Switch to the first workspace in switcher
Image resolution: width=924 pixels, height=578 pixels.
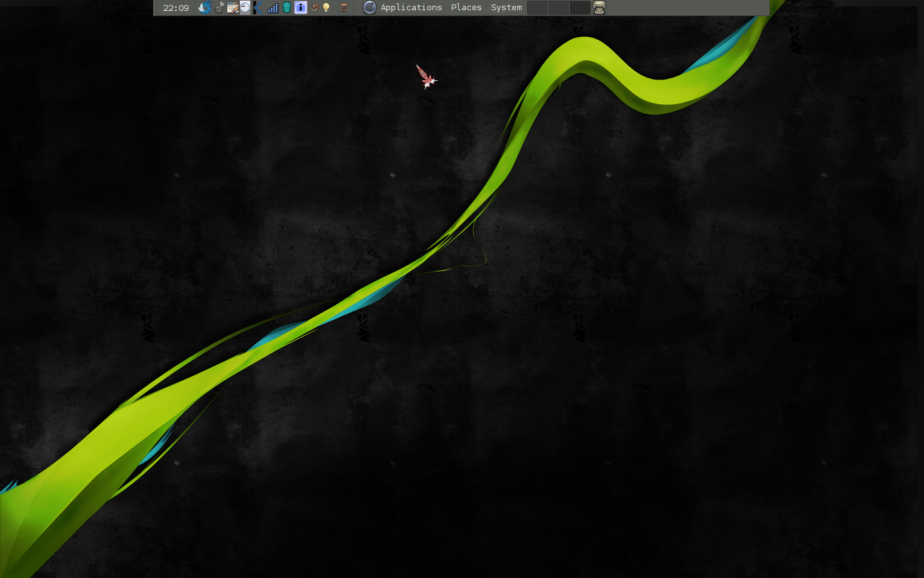point(537,8)
